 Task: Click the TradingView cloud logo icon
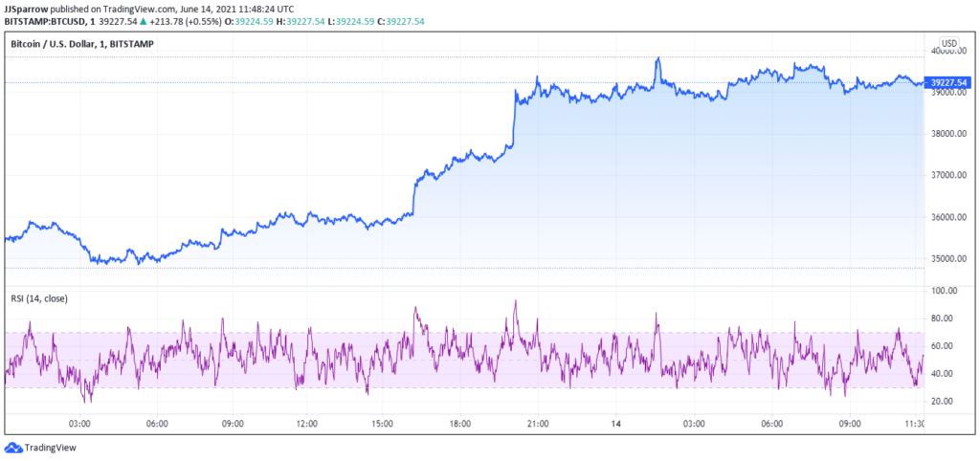tap(13, 447)
